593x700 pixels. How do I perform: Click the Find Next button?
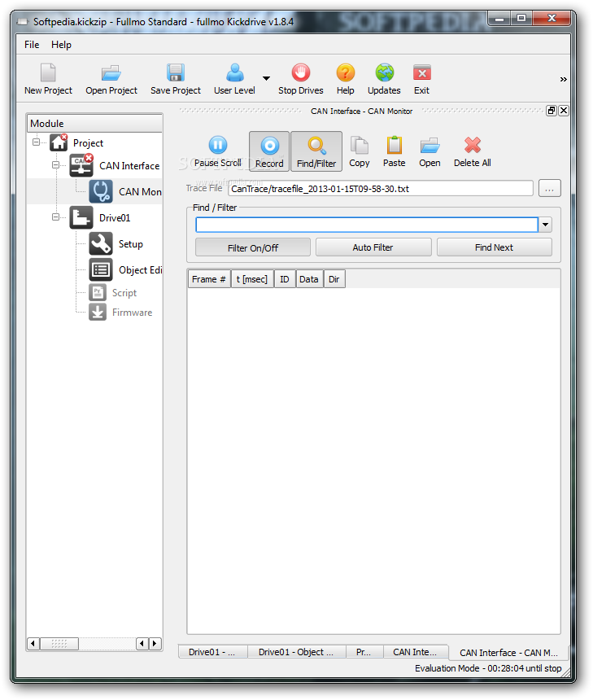(x=495, y=247)
